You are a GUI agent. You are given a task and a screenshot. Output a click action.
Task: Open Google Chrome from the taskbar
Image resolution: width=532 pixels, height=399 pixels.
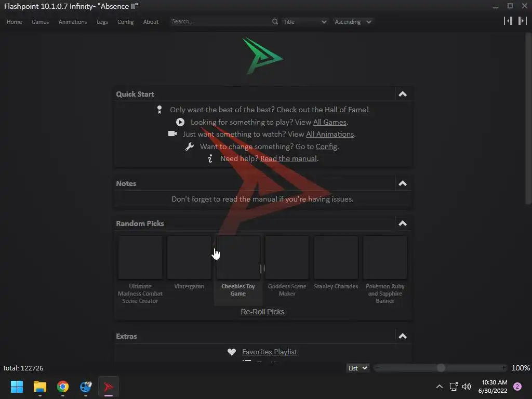point(63,387)
